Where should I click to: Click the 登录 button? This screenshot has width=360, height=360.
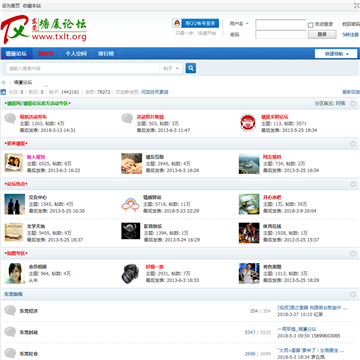pyautogui.click(x=322, y=34)
